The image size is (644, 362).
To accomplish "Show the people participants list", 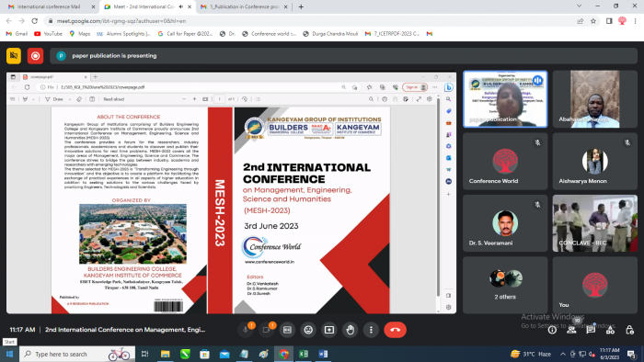I will [571, 330].
